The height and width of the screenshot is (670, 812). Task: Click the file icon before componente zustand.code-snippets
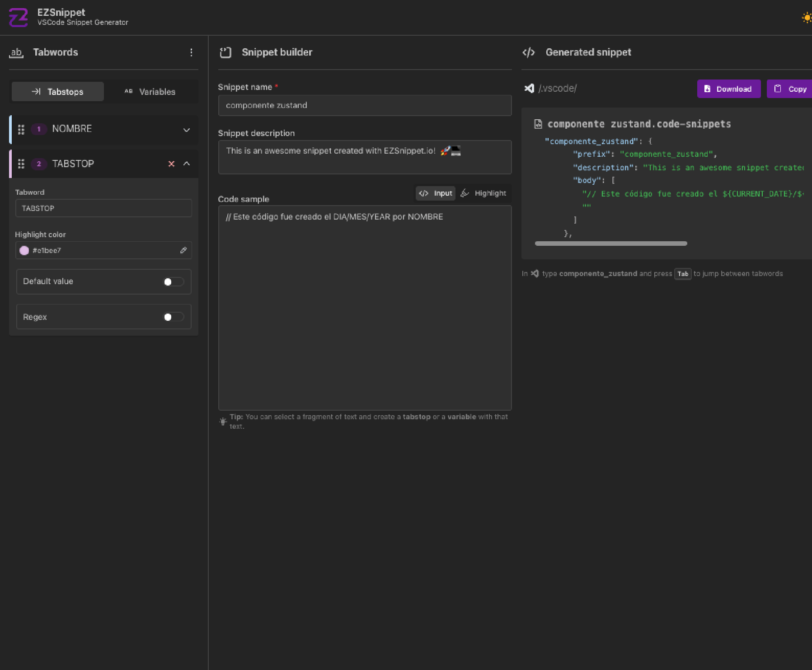tap(537, 124)
